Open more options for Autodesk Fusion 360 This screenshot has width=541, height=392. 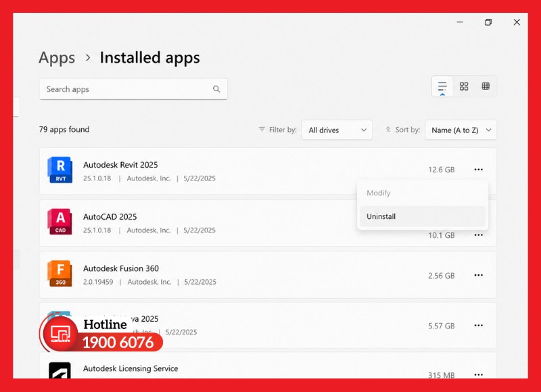479,275
